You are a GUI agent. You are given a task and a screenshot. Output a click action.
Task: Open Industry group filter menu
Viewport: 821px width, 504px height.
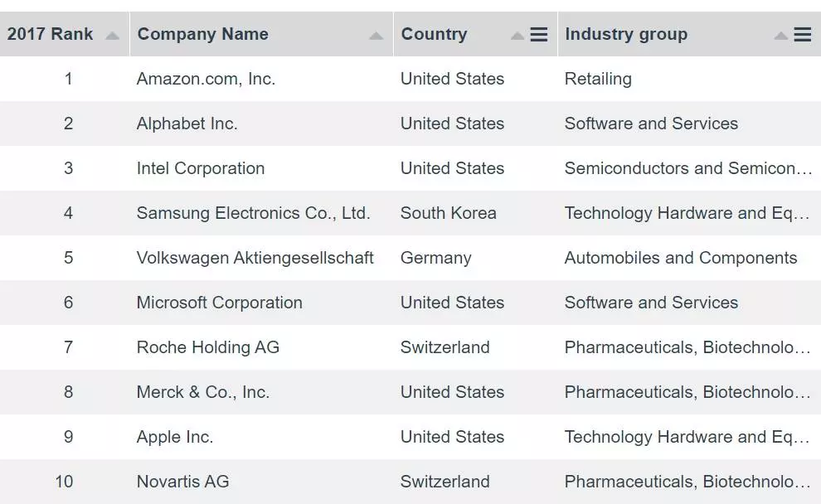click(803, 35)
